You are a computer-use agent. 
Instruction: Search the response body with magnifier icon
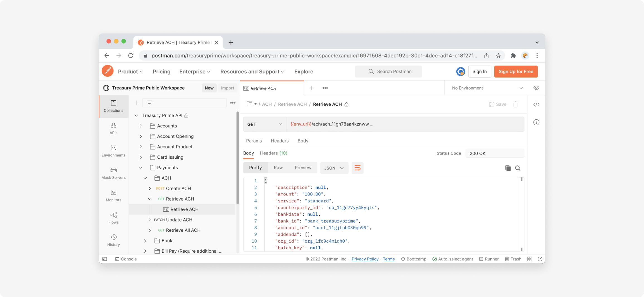tap(518, 168)
